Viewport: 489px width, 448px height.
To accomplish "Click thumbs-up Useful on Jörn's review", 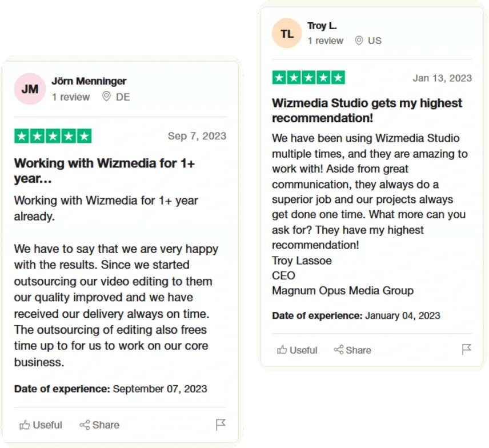I will (x=41, y=425).
